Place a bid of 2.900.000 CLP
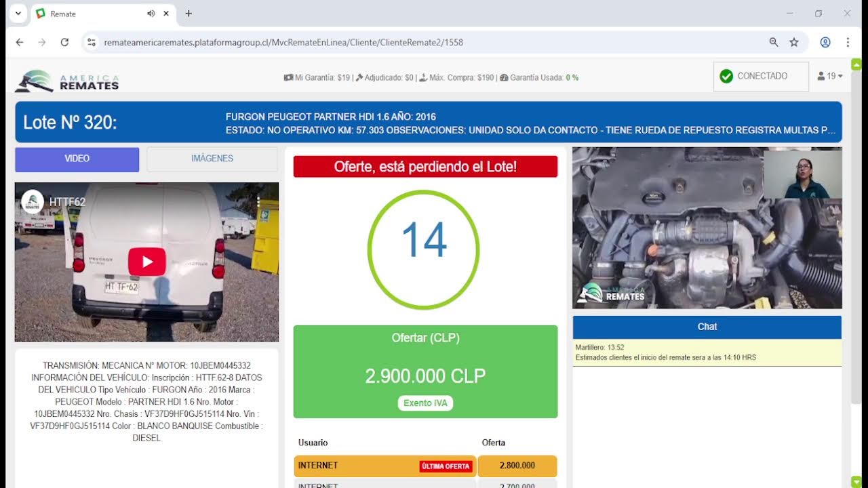 pyautogui.click(x=425, y=371)
